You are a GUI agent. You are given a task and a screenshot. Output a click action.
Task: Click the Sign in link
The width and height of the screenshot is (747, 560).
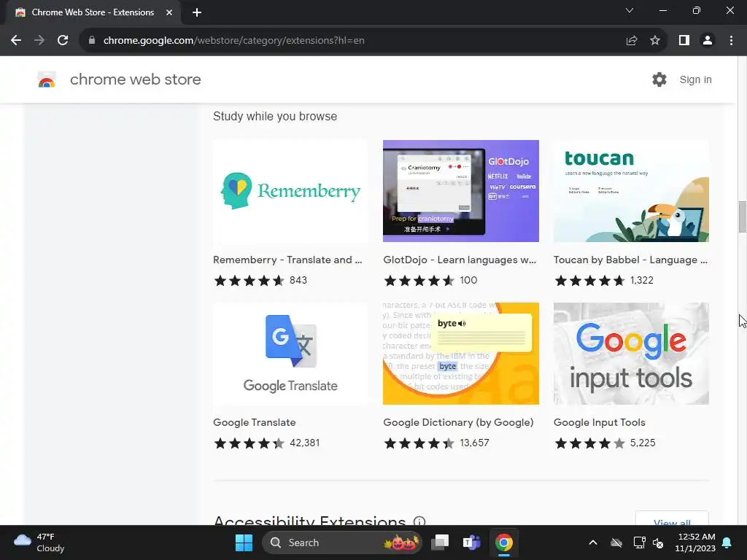695,79
